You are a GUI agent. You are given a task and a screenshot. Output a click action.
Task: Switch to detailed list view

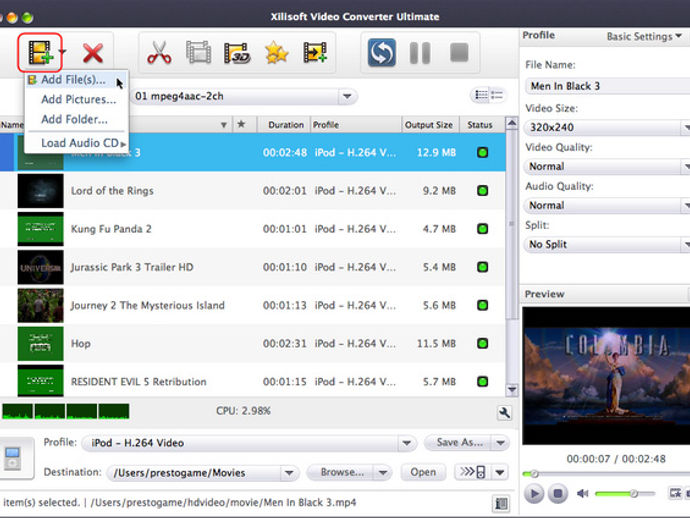tap(482, 95)
